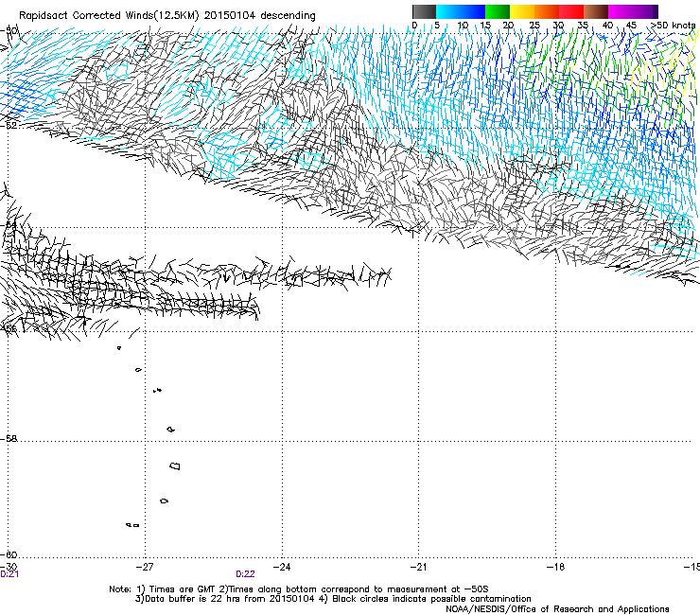The width and height of the screenshot is (700, 615).
Task: Click the northernmost small island outline
Action: coord(119,347)
